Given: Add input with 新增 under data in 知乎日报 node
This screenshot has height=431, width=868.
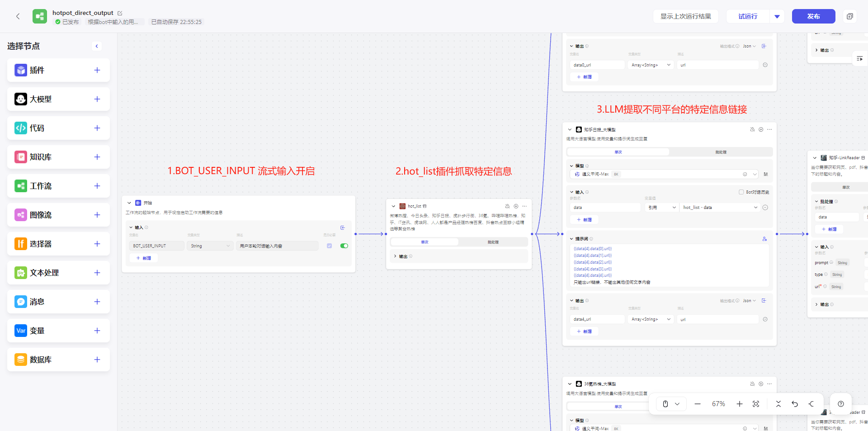Looking at the screenshot, I should tap(584, 220).
